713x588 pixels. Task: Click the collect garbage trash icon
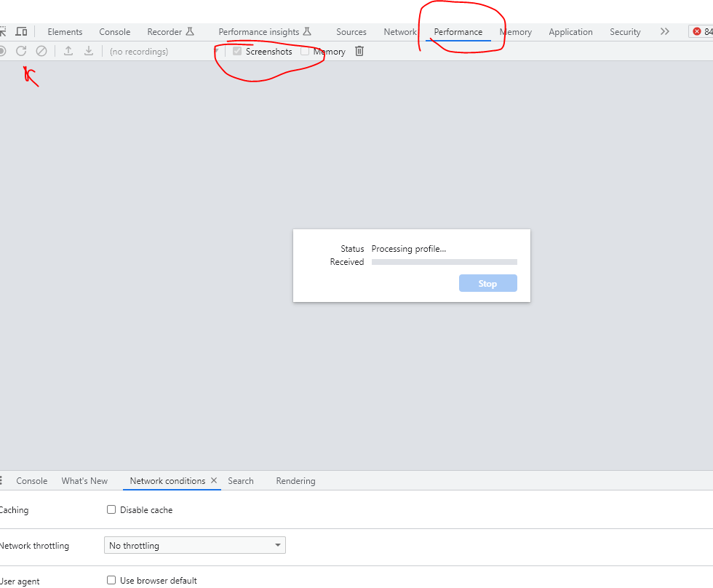(x=359, y=51)
